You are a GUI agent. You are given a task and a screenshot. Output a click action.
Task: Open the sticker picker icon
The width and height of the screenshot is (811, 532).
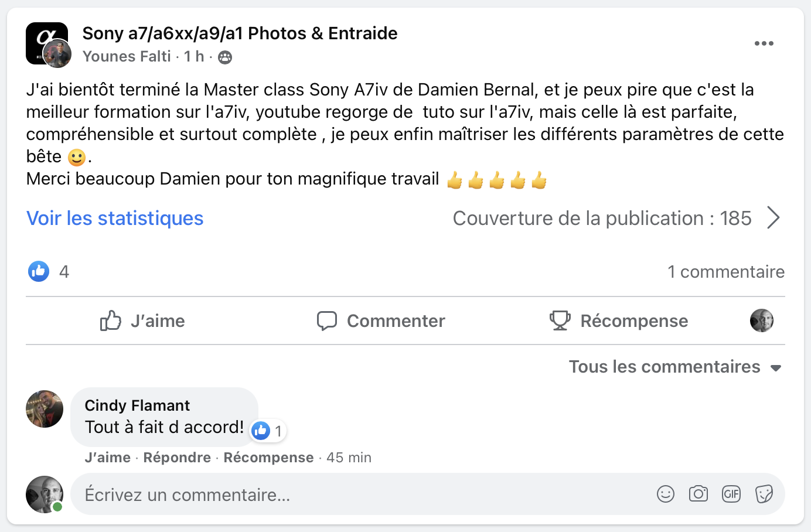764,494
